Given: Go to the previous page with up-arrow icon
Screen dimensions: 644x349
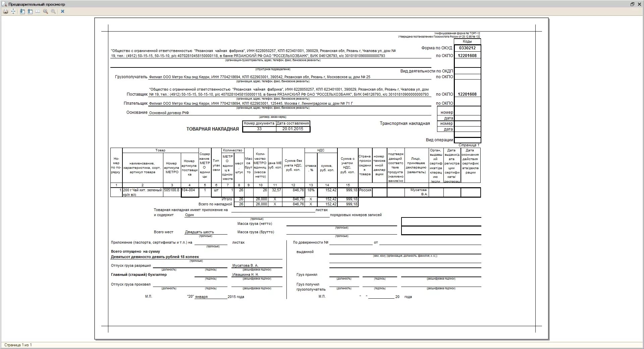Looking at the screenshot, I should coord(30,11).
